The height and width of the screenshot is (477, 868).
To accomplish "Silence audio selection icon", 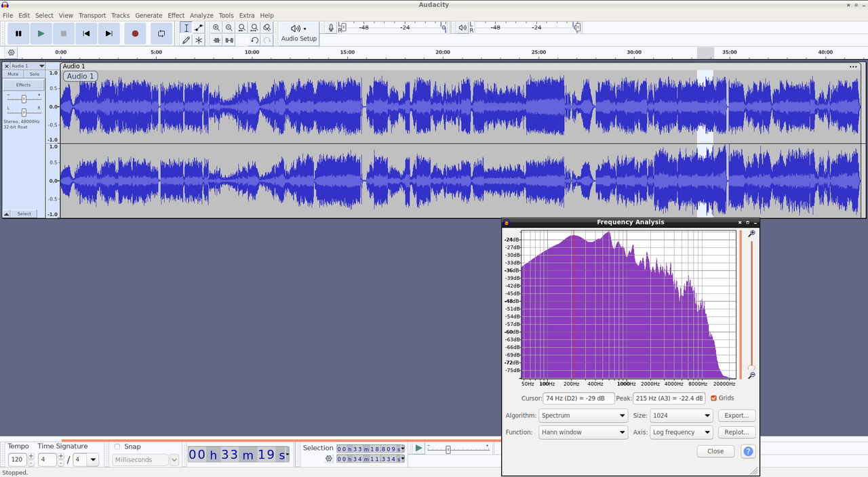I will (x=229, y=40).
